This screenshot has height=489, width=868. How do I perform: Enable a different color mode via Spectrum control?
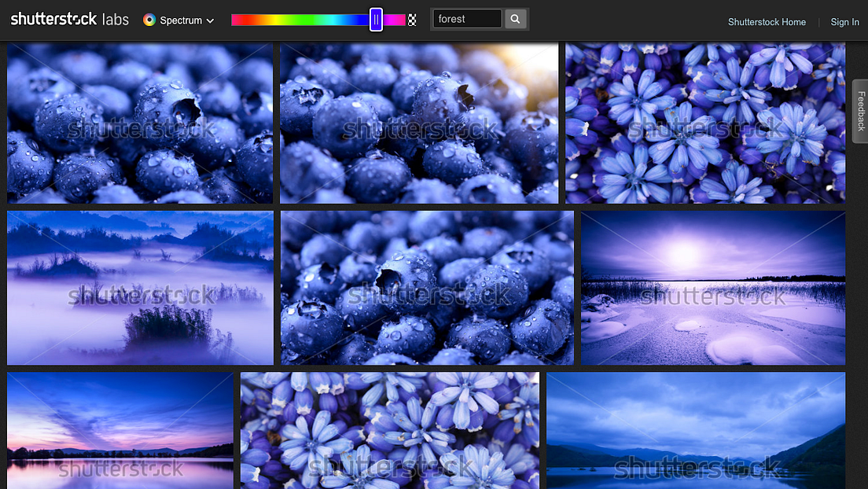click(x=178, y=20)
